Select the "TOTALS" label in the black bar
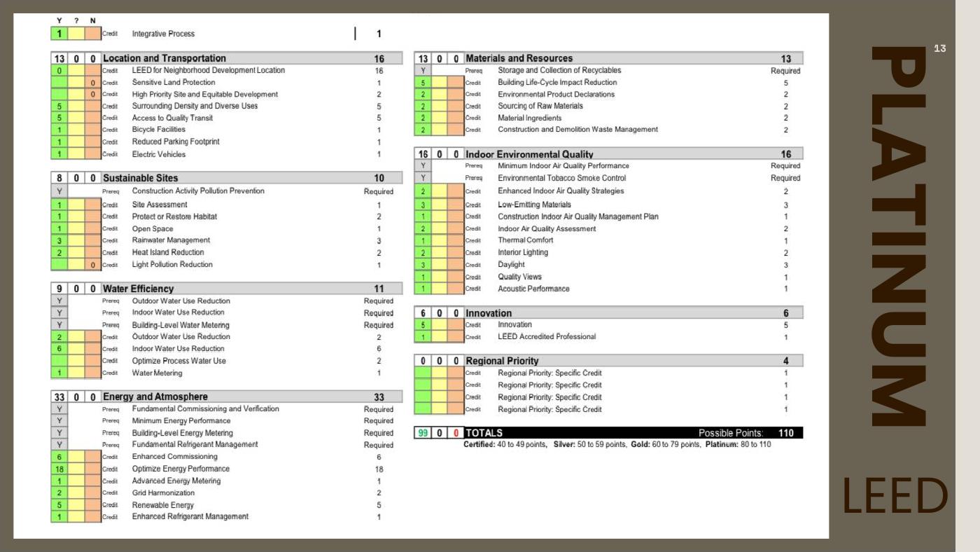Screen dimensions: 980x552 pos(484,434)
